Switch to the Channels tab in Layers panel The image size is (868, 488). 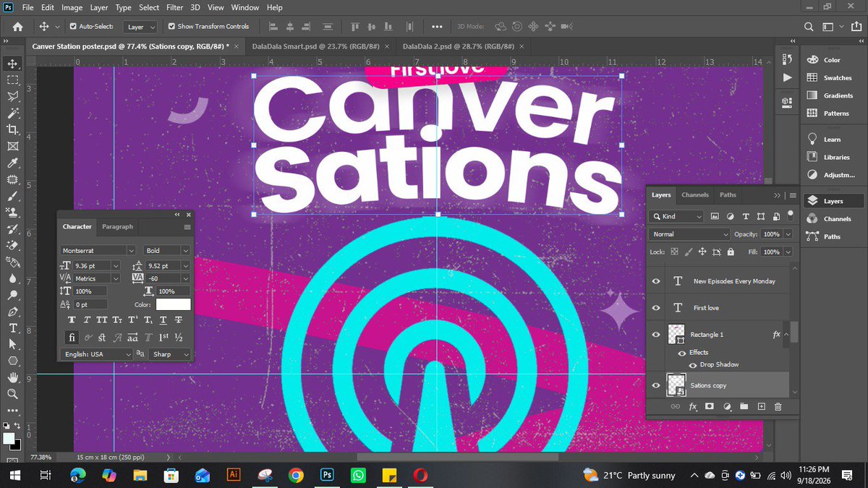(x=695, y=194)
